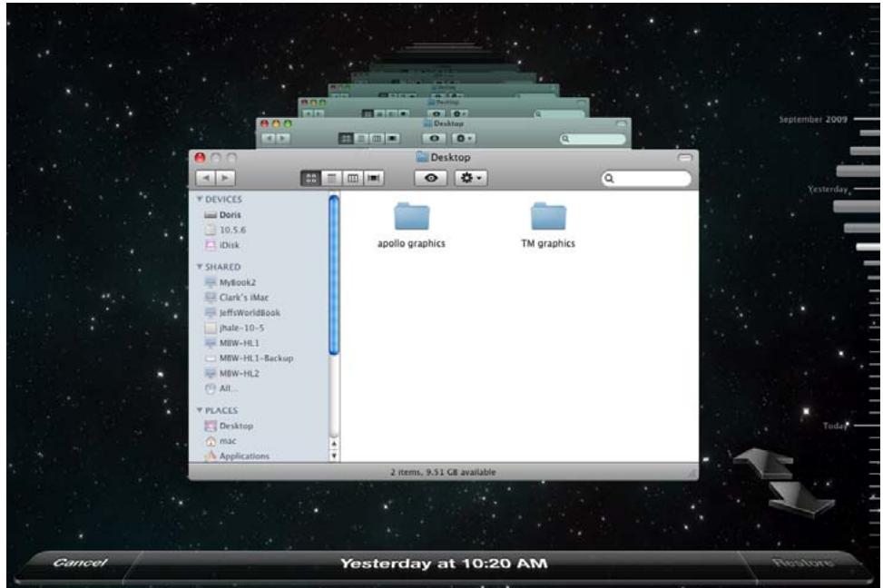883x588 pixels.
Task: Click the Restore button
Action: pos(802,563)
